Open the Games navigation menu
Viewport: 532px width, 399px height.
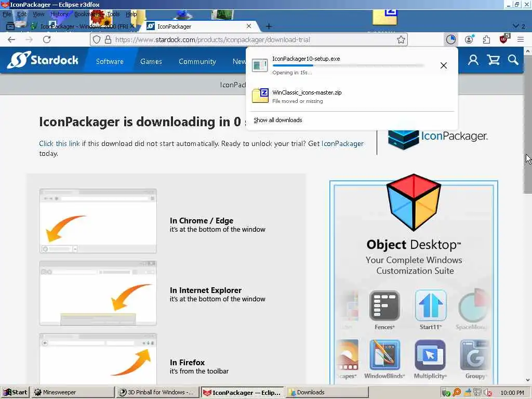(151, 61)
